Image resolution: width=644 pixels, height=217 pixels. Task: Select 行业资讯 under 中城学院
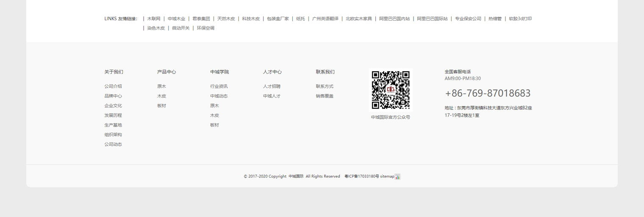click(219, 86)
